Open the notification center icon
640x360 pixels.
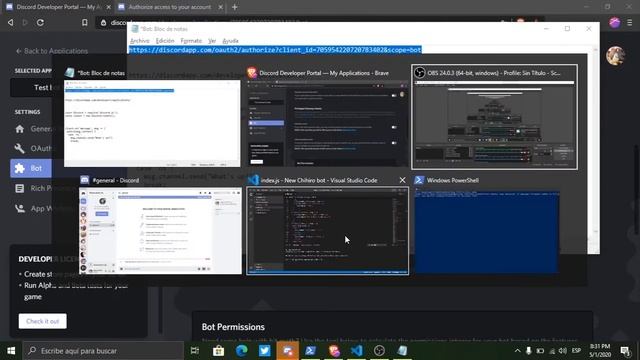click(x=625, y=351)
